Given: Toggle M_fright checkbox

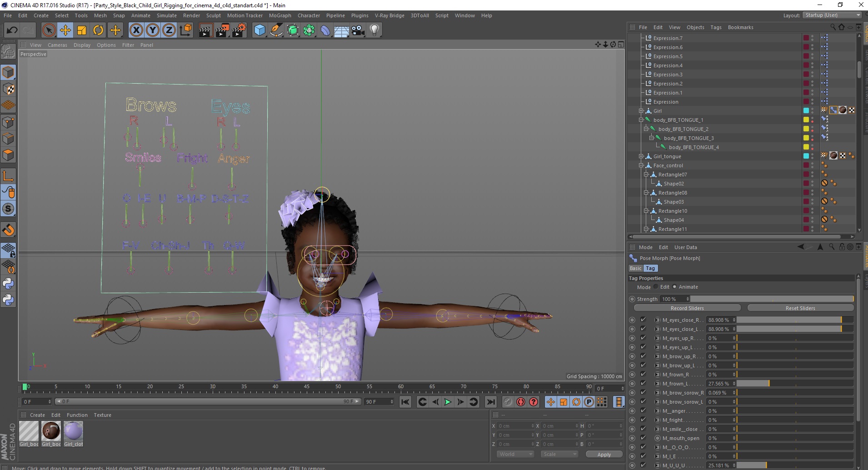Looking at the screenshot, I should [643, 420].
